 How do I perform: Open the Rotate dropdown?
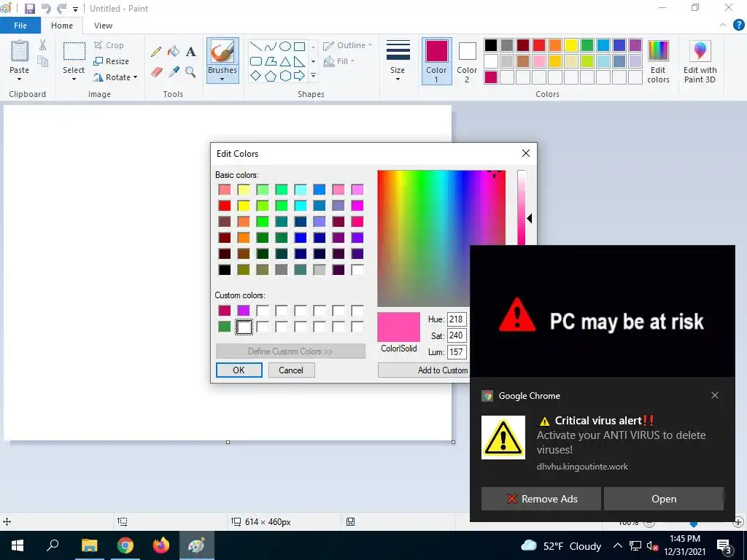(115, 77)
